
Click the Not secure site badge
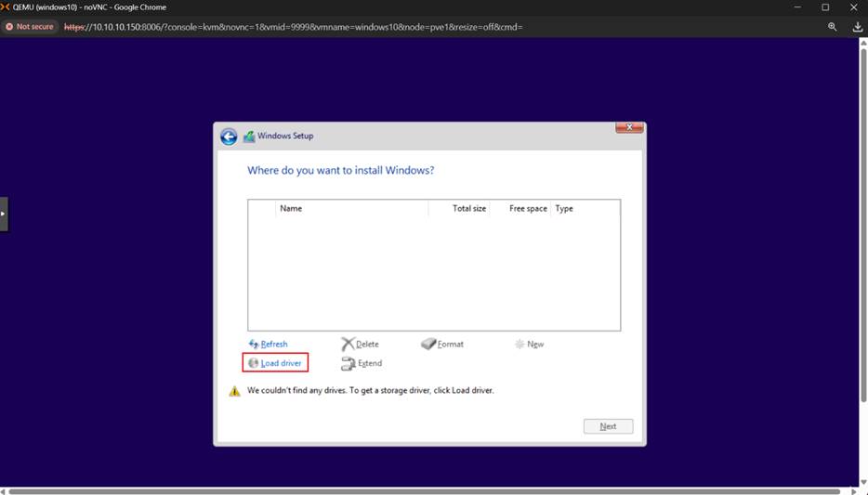[30, 27]
